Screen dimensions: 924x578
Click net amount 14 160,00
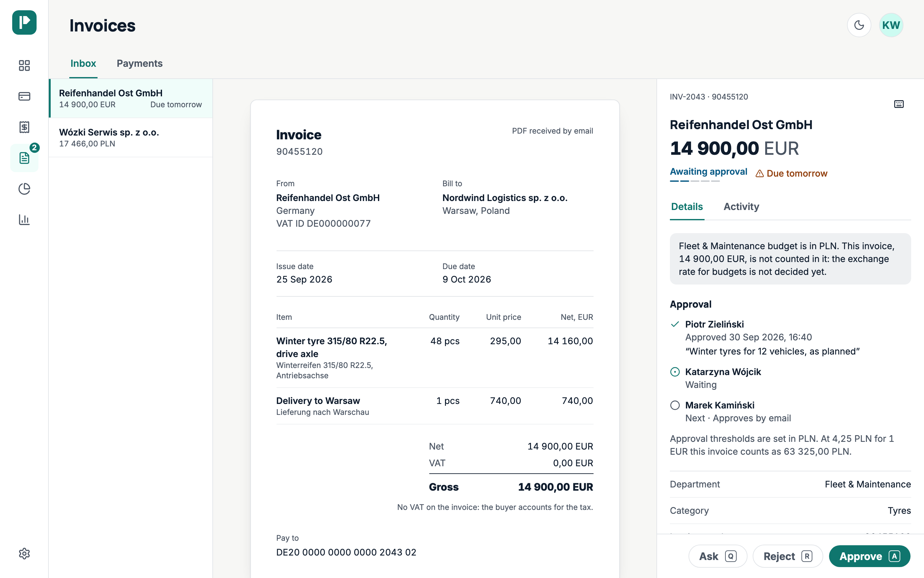[570, 341]
